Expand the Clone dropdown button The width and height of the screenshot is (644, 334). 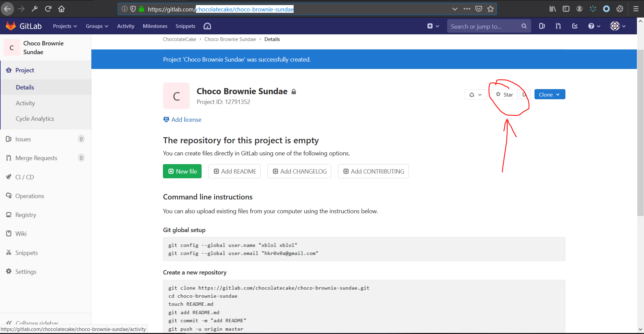tap(549, 95)
